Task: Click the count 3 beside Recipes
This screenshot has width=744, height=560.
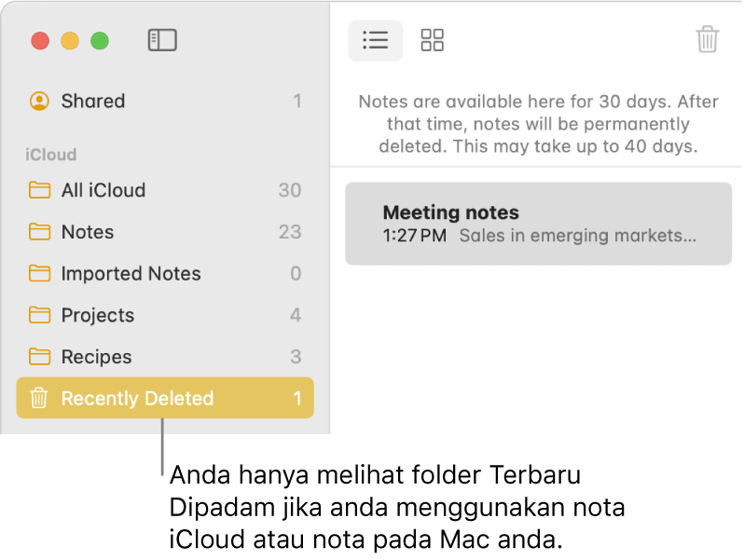Action: pos(296,357)
